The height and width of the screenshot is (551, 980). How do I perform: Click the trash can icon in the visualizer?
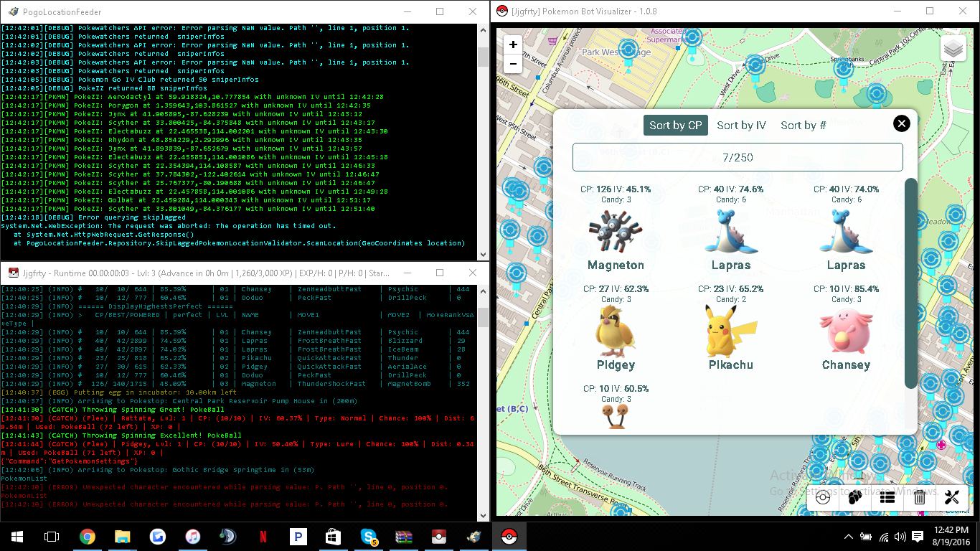tap(920, 497)
